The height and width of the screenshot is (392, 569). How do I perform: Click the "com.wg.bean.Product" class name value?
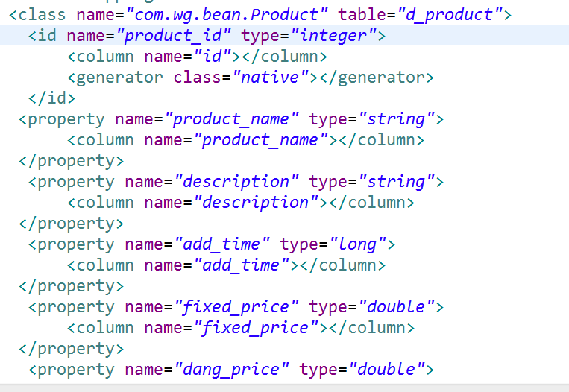pos(227,15)
